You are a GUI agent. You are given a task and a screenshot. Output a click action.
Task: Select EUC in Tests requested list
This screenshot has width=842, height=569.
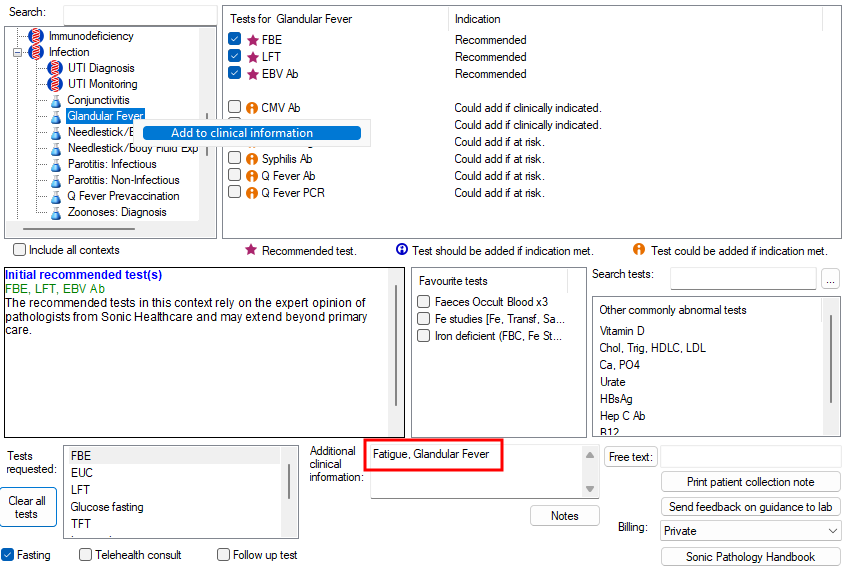82,473
